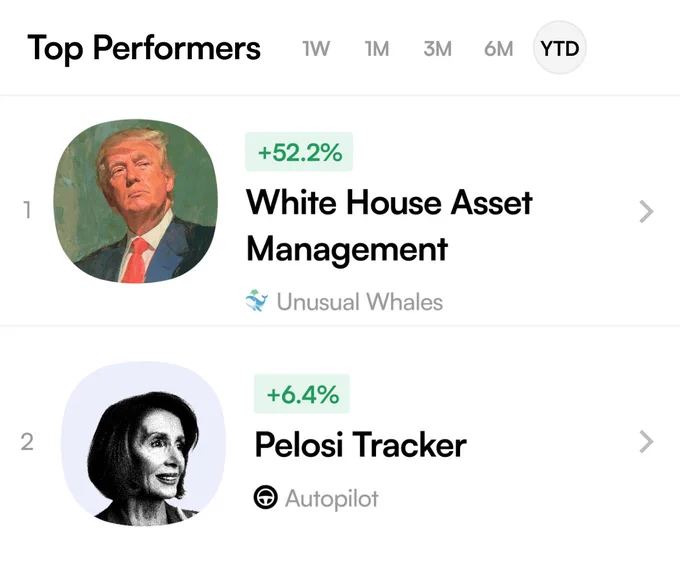
Task: Click the +6.4% return badge
Action: click(302, 394)
